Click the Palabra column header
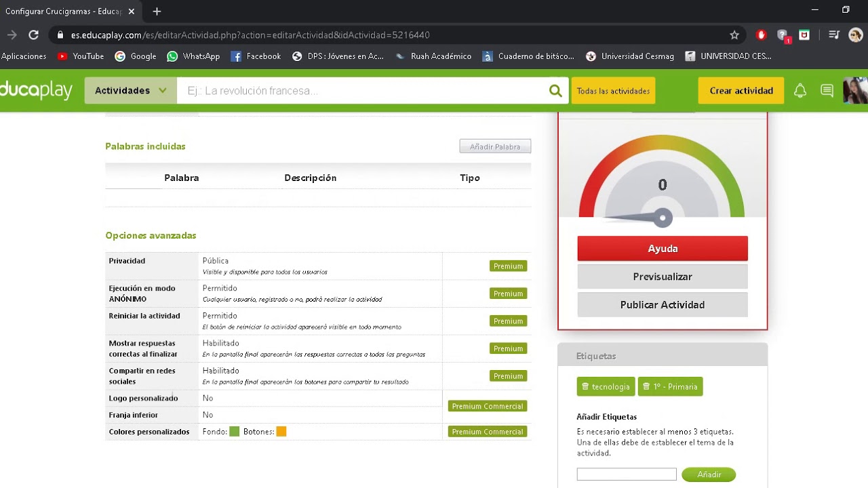 (x=181, y=178)
